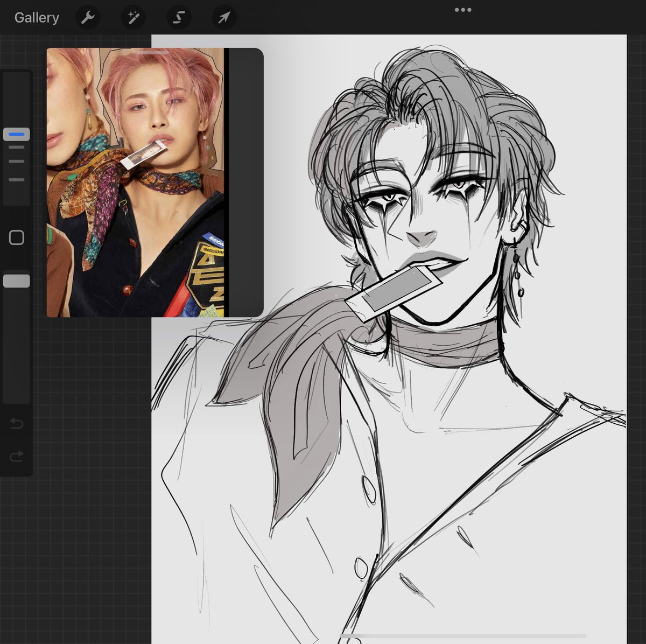Open the three-dot multitasking menu
This screenshot has height=644, width=646.
(463, 10)
